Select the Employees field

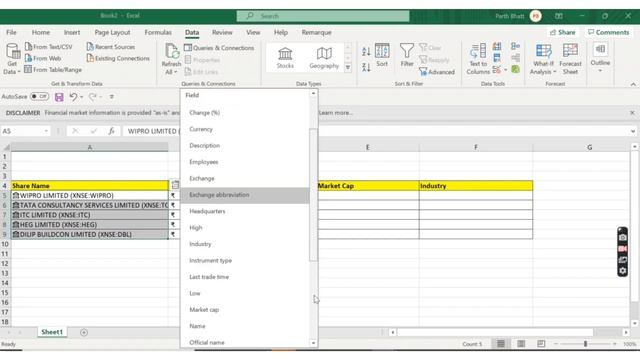pyautogui.click(x=245, y=162)
